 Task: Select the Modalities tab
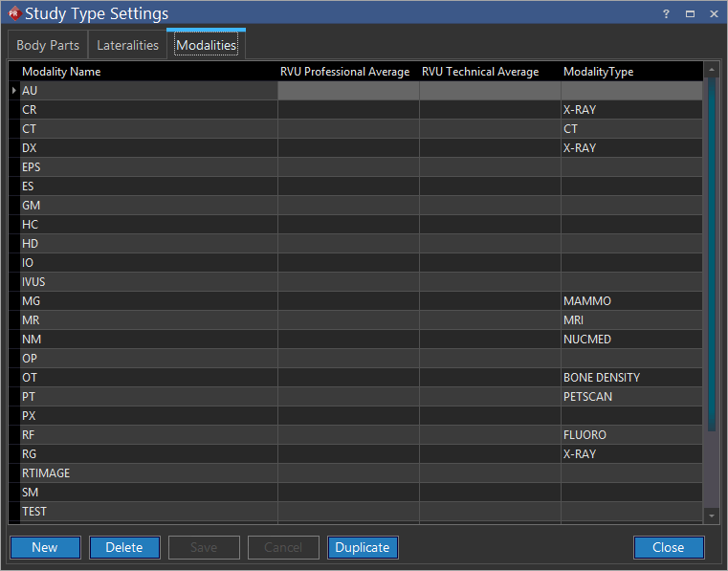click(x=206, y=45)
